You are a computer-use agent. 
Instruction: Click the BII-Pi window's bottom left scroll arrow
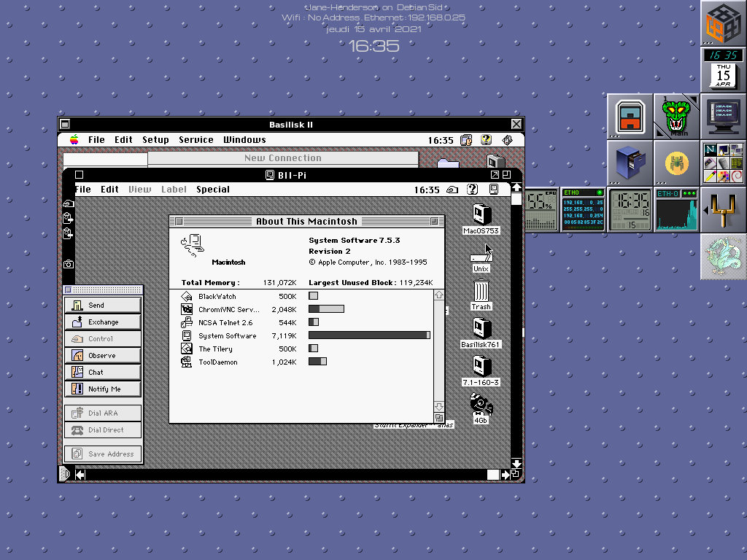coord(80,475)
